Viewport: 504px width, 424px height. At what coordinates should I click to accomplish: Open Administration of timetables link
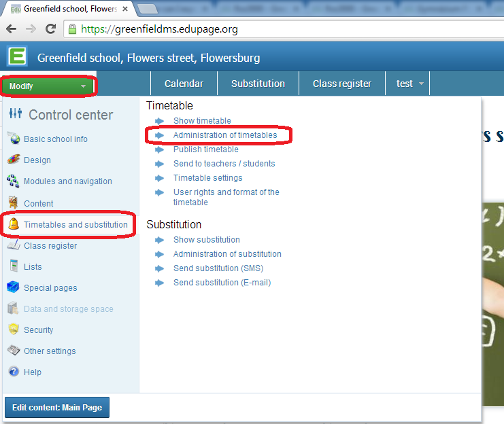225,135
